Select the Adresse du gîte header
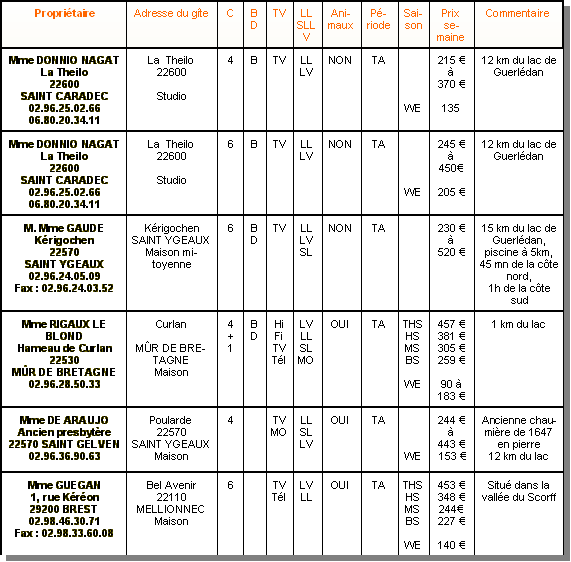The width and height of the screenshot is (571, 562). point(171,13)
